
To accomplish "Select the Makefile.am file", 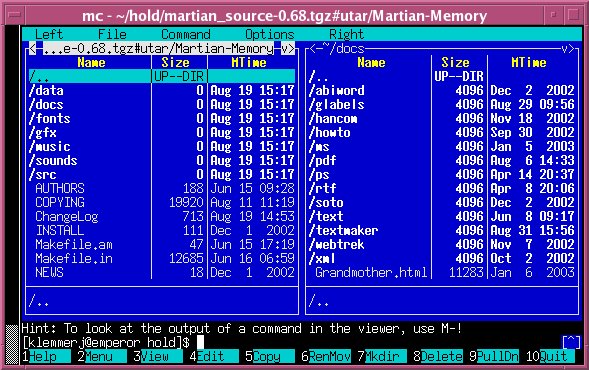I will (162, 245).
